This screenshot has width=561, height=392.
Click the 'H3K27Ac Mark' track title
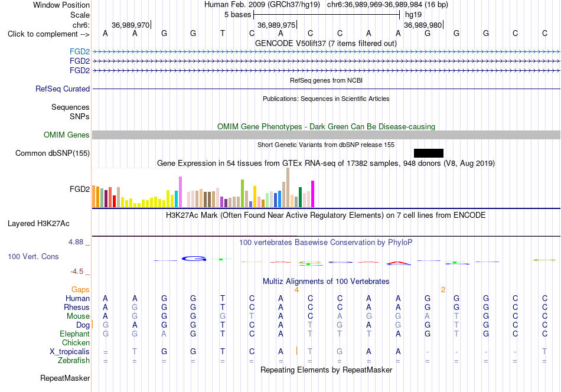coord(326,215)
